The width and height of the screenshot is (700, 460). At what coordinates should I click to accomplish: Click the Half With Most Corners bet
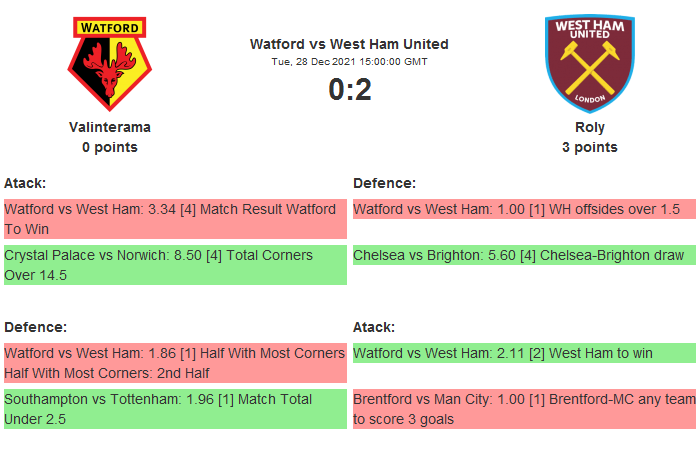pyautogui.click(x=175, y=362)
